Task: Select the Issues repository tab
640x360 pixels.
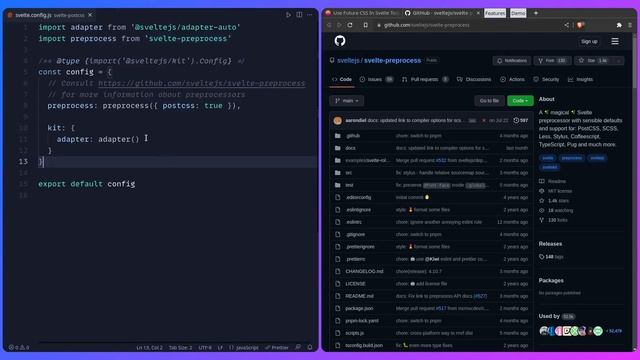Action: (x=376, y=79)
